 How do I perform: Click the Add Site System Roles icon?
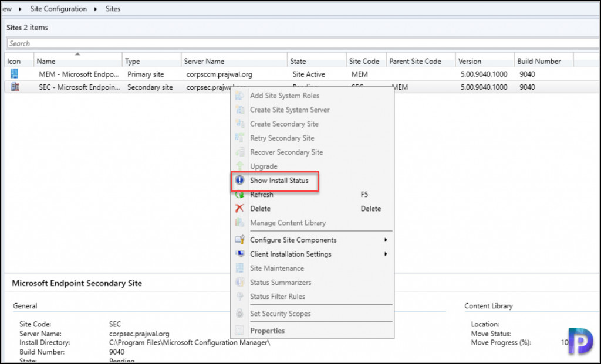coord(239,96)
